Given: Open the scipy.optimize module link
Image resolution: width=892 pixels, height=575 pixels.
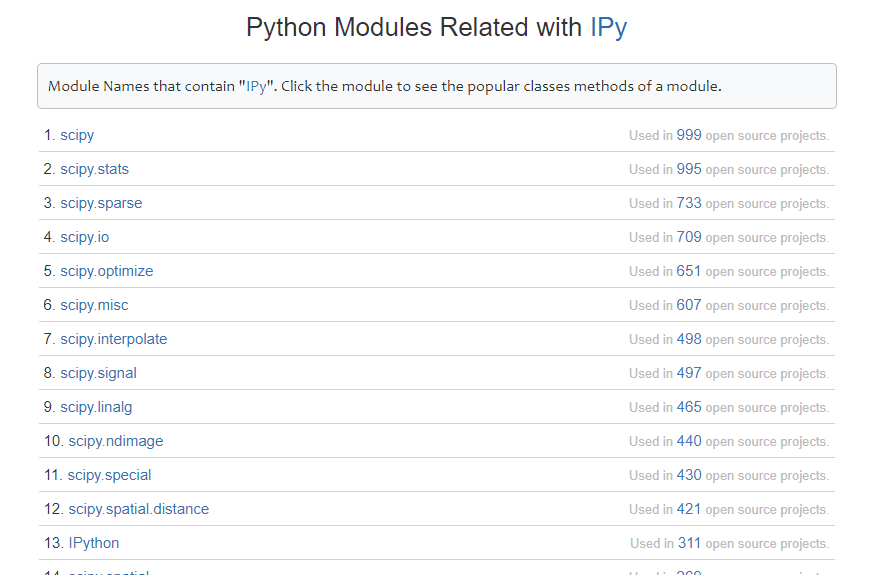Looking at the screenshot, I should click(x=106, y=271).
